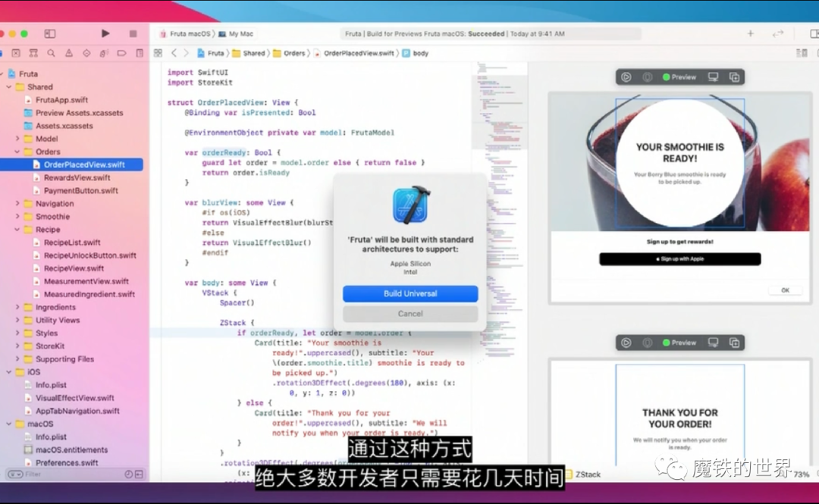This screenshot has height=504, width=819.
Task: Expand the Navigation folder
Action: click(17, 203)
